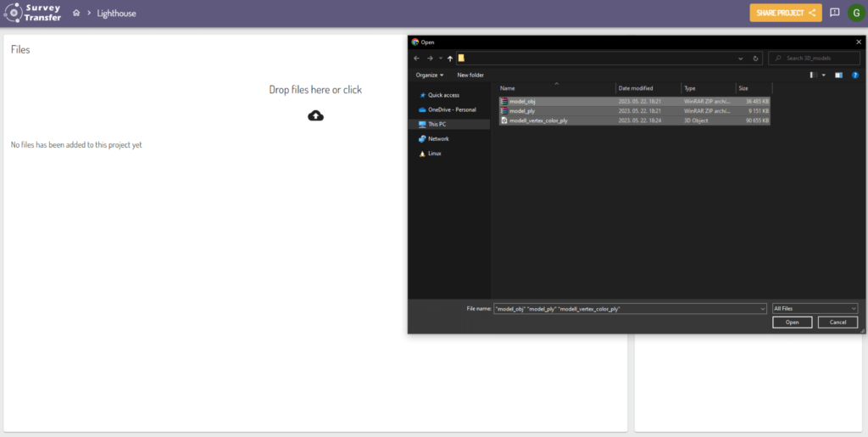868x437 pixels.
Task: Toggle the preview pane icon
Action: tap(838, 75)
